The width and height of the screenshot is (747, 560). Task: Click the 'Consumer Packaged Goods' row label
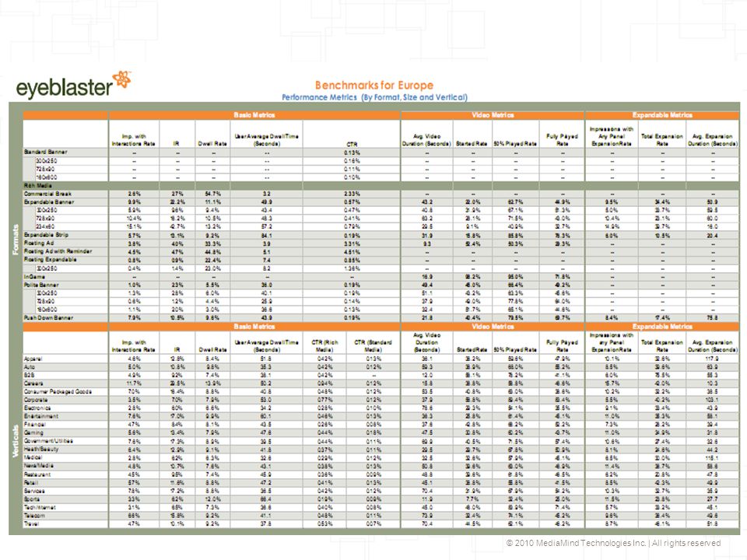coord(58,391)
